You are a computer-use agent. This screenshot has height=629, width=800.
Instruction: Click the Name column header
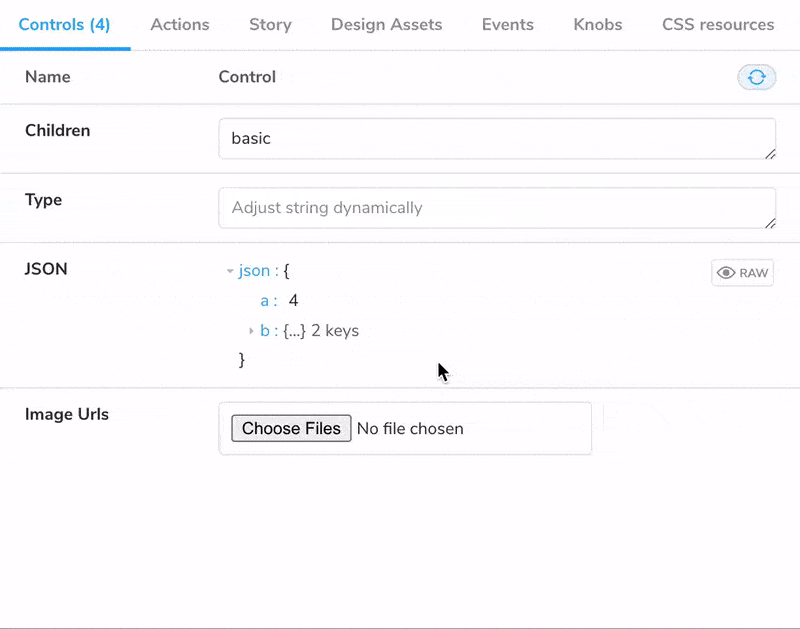(x=48, y=77)
